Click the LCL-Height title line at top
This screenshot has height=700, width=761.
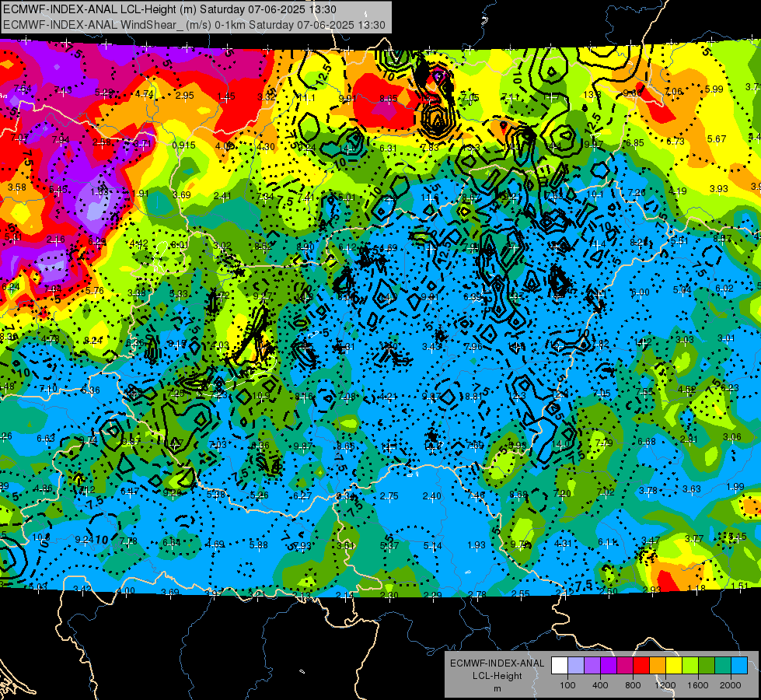point(169,9)
